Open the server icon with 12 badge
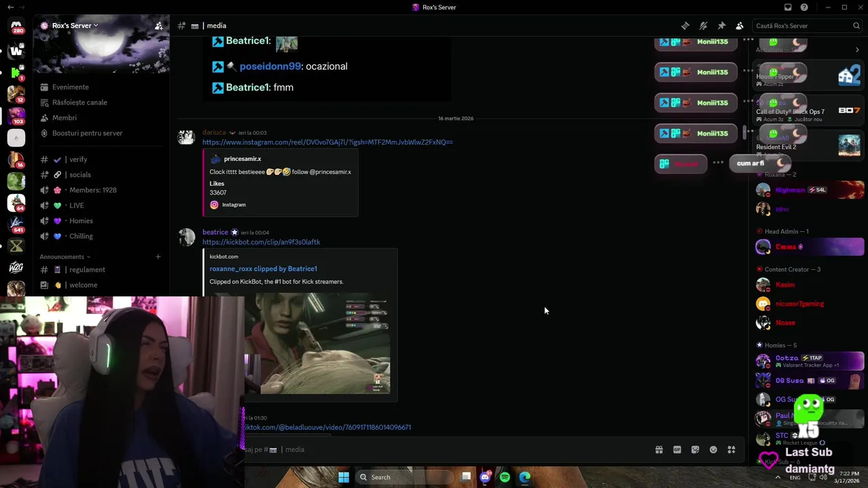Viewport: 868px width, 488px height. (x=16, y=94)
